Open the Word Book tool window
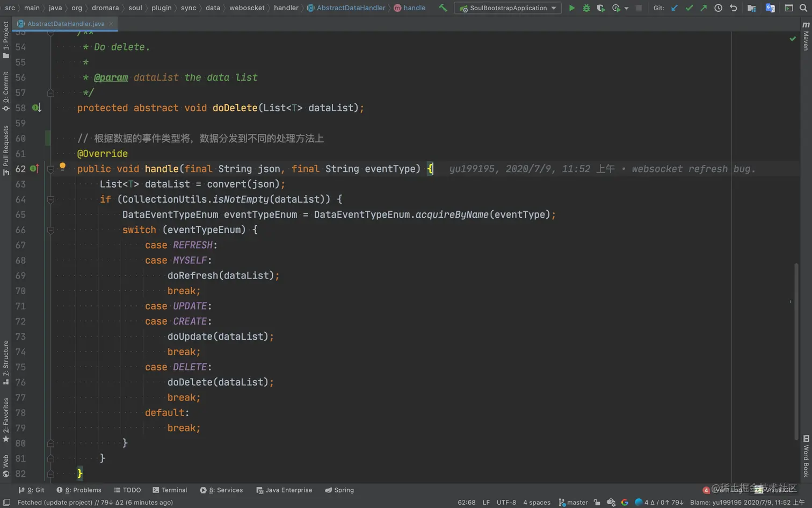Viewport: 812px width, 508px height. (x=806, y=456)
